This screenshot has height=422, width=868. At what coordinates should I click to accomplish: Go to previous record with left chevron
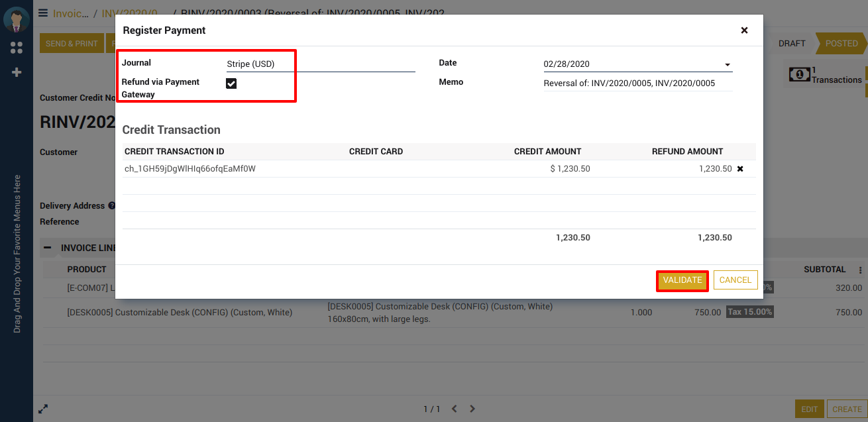(454, 409)
